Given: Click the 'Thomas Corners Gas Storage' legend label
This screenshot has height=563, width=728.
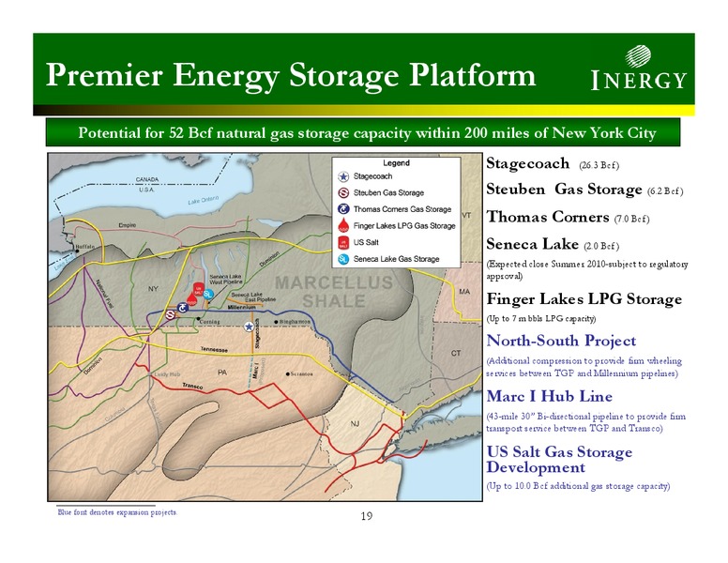Looking at the screenshot, I should coord(402,209).
